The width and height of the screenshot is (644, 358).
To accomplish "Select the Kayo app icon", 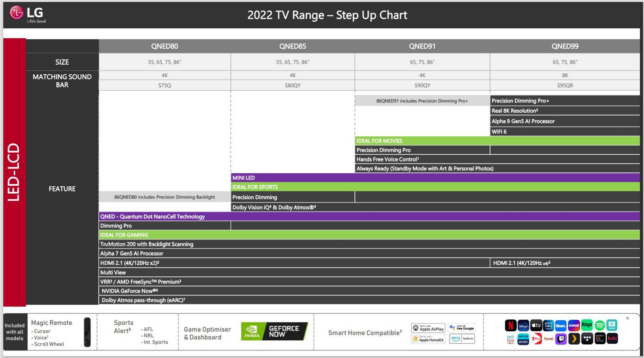I will point(587,325).
